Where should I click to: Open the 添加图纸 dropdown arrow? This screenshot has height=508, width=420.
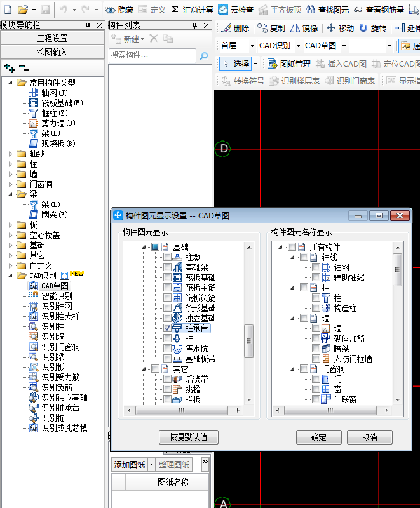(x=151, y=465)
